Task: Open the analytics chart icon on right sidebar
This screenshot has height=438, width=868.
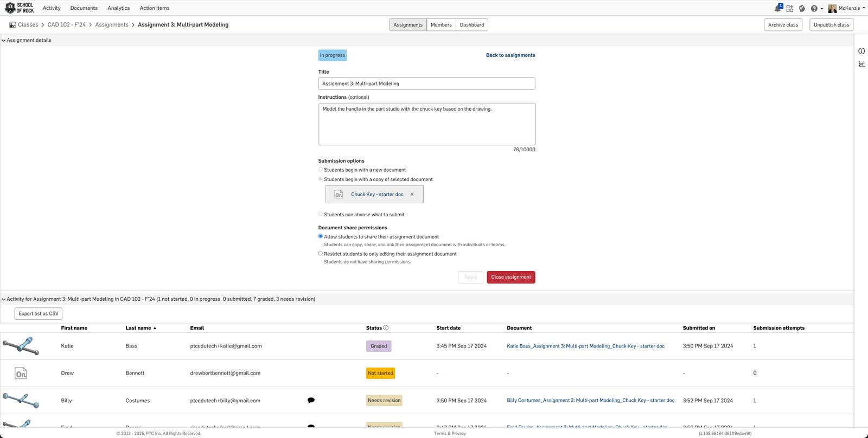Action: coord(861,64)
